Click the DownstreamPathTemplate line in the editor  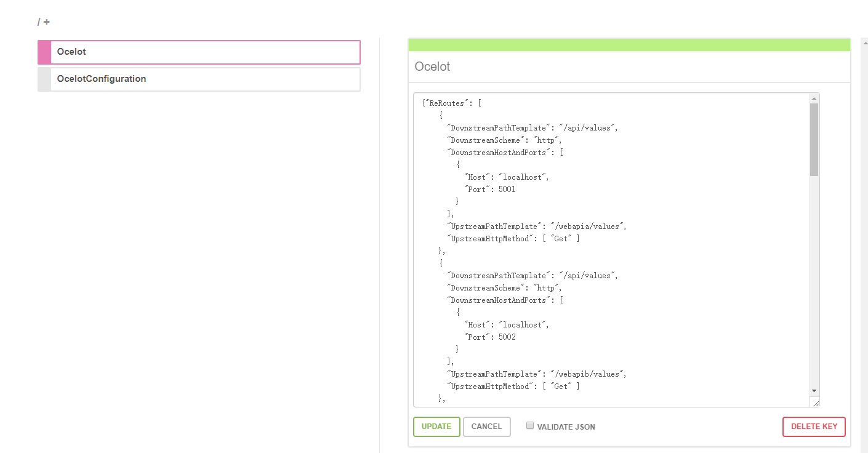tap(532, 127)
